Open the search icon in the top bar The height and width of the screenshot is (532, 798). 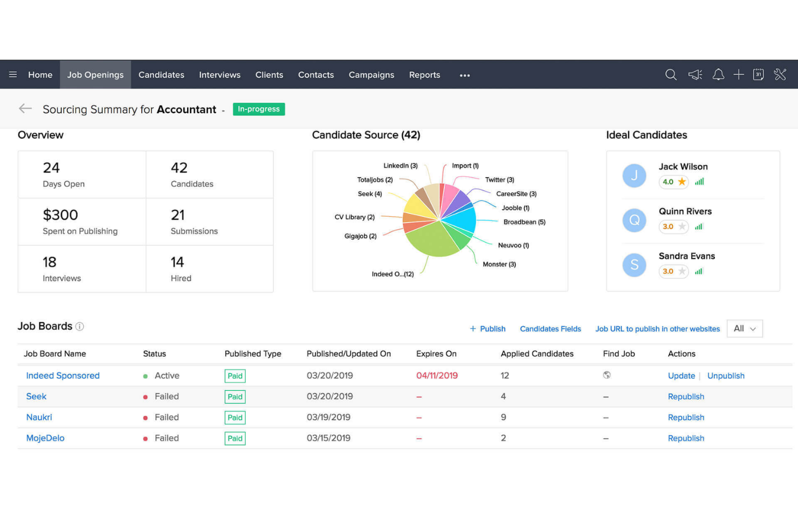point(671,74)
